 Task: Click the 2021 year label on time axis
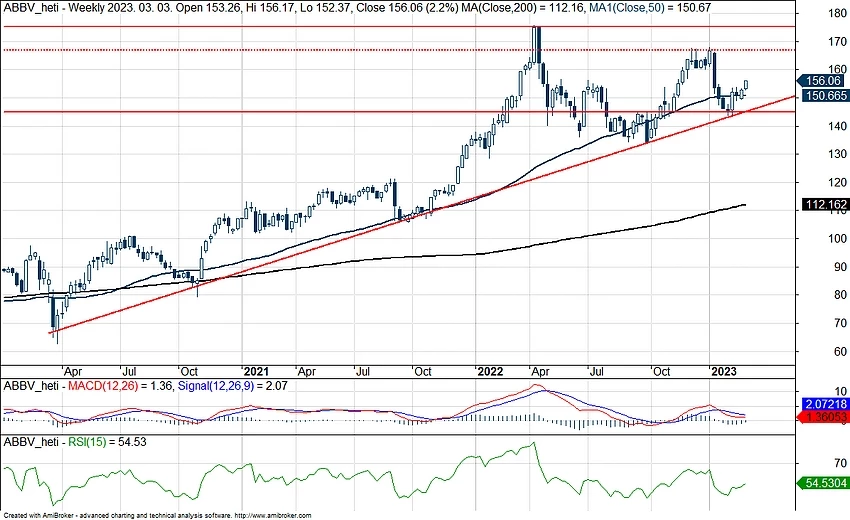pyautogui.click(x=256, y=372)
